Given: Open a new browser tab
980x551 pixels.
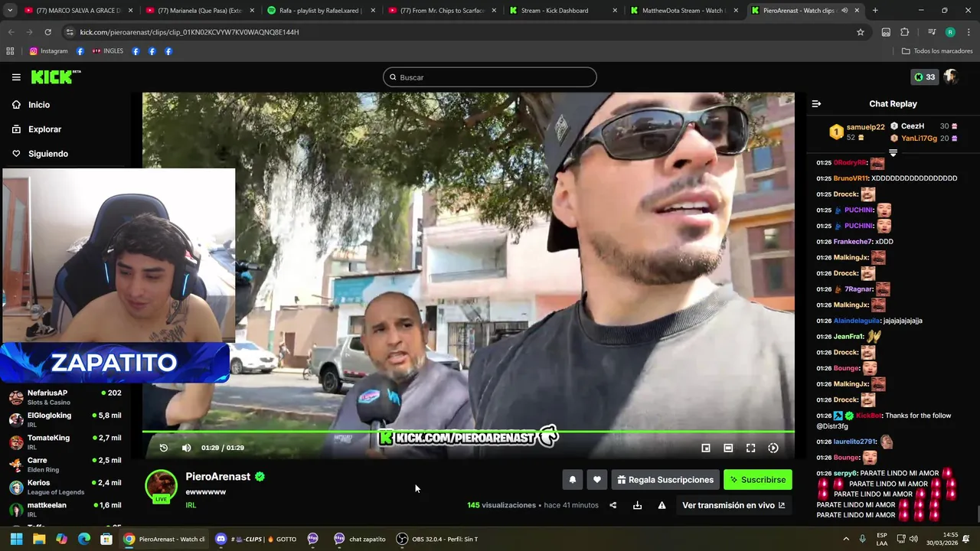Looking at the screenshot, I should [875, 11].
